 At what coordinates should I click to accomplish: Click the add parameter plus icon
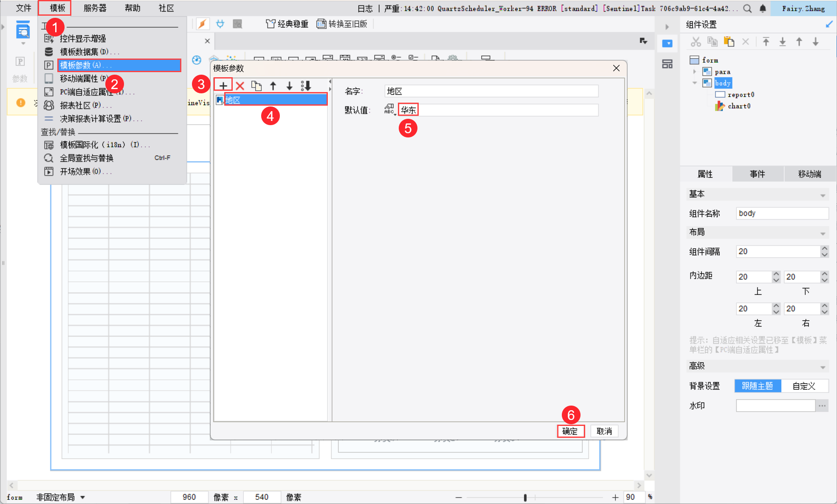click(x=223, y=85)
